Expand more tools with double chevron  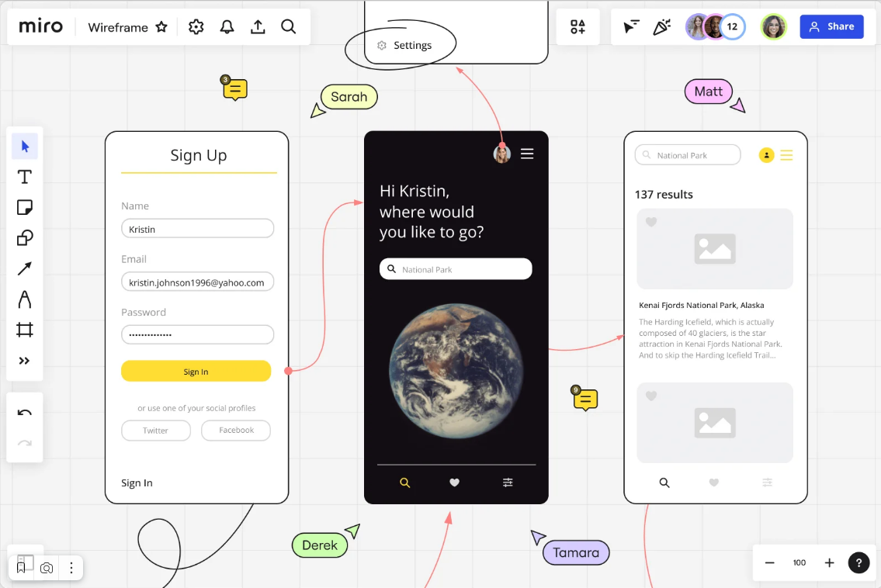pyautogui.click(x=25, y=361)
